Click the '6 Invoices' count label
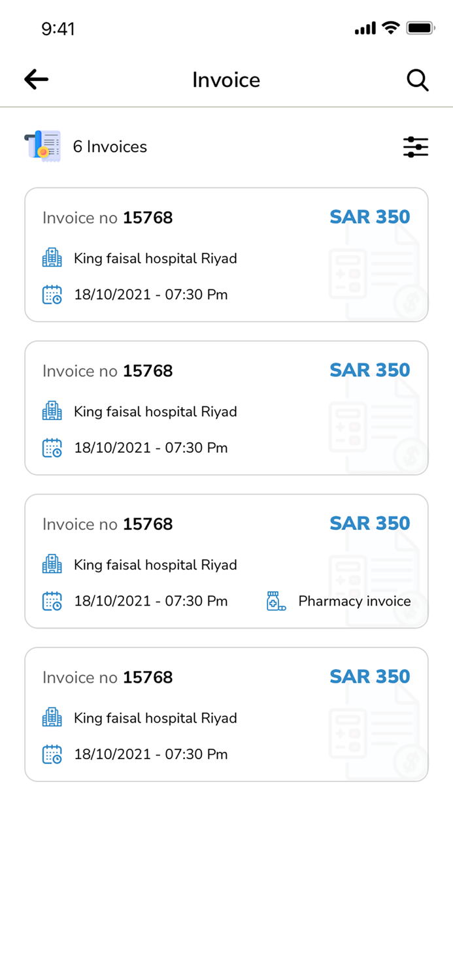The image size is (453, 980). [x=109, y=146]
